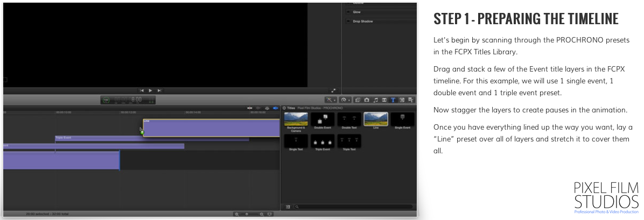Open the Music and Sound browser
Image resolution: width=644 pixels, height=220 pixels.
click(x=375, y=100)
